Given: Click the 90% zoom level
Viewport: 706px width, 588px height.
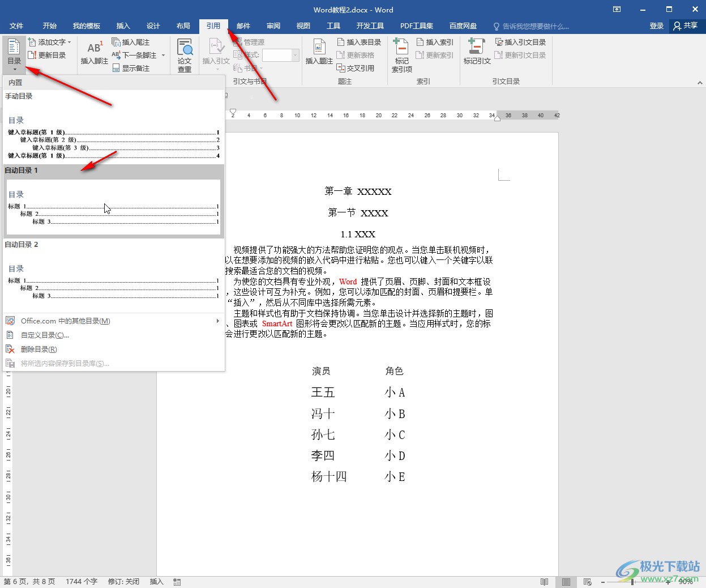Looking at the screenshot, I should pyautogui.click(x=686, y=582).
